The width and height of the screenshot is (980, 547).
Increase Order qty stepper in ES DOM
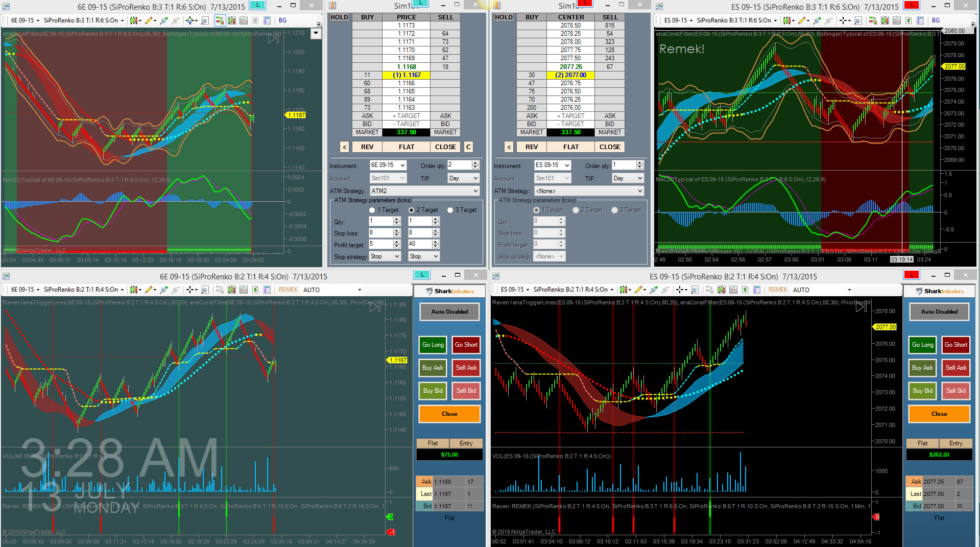point(640,163)
